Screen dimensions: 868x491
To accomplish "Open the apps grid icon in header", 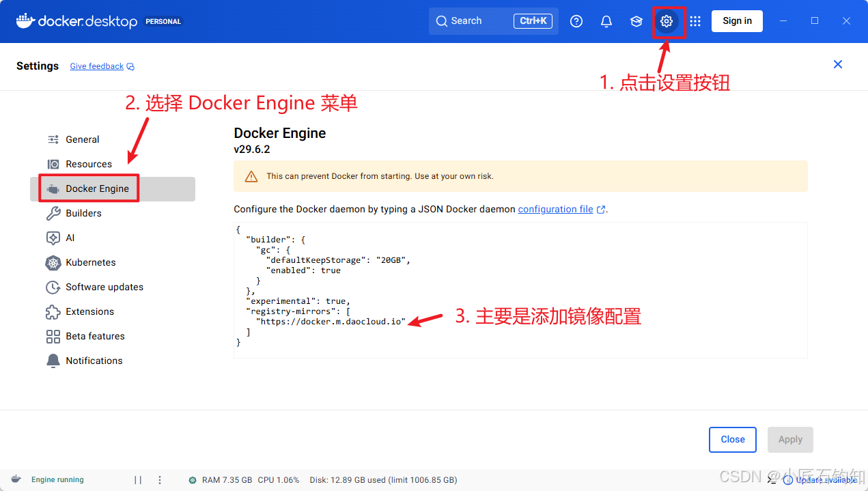I will tap(695, 21).
